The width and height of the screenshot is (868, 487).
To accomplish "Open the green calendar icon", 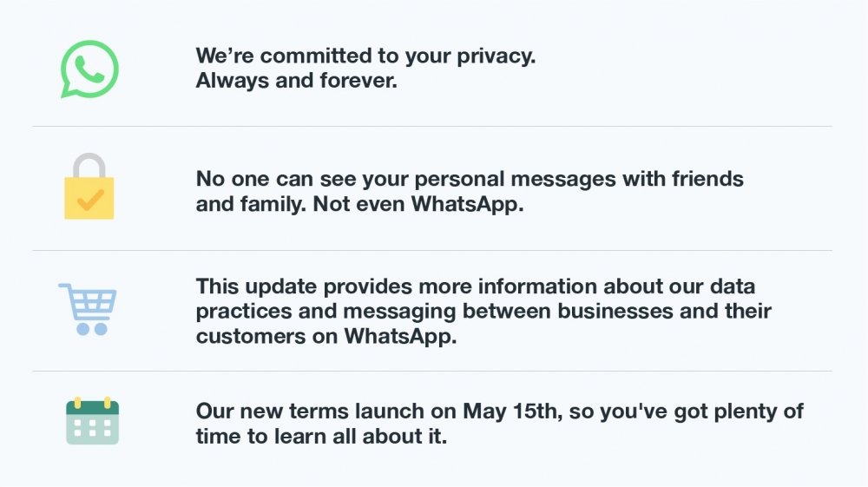I will [x=93, y=420].
